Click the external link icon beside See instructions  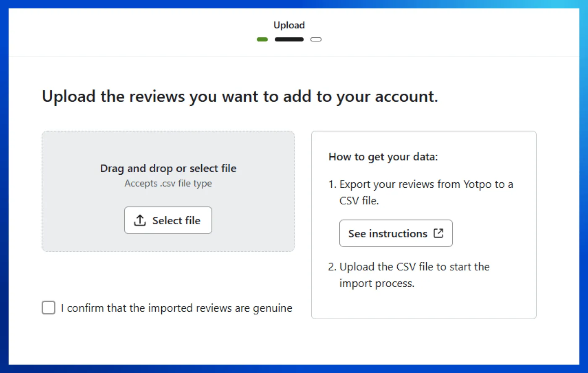click(438, 233)
